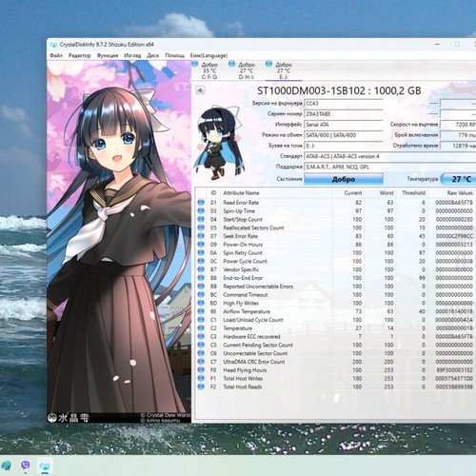Click the blue status orb for Read Error Rate
This screenshot has width=476, height=476.
point(201,203)
